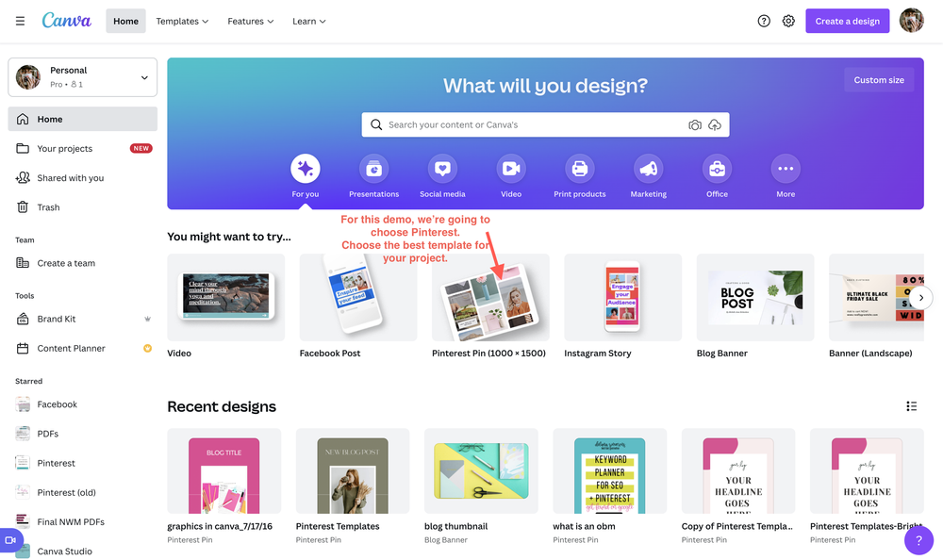Open the Video design category icon
Screen dimensions: 943x560
click(510, 168)
